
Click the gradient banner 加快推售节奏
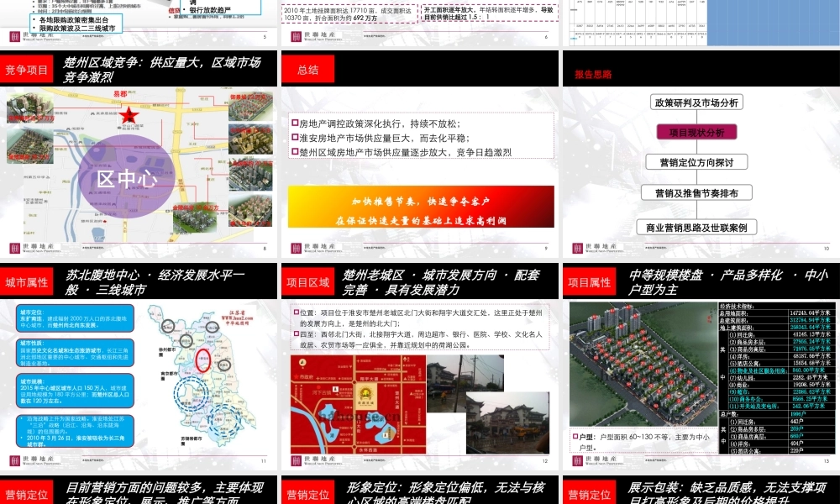pyautogui.click(x=421, y=207)
